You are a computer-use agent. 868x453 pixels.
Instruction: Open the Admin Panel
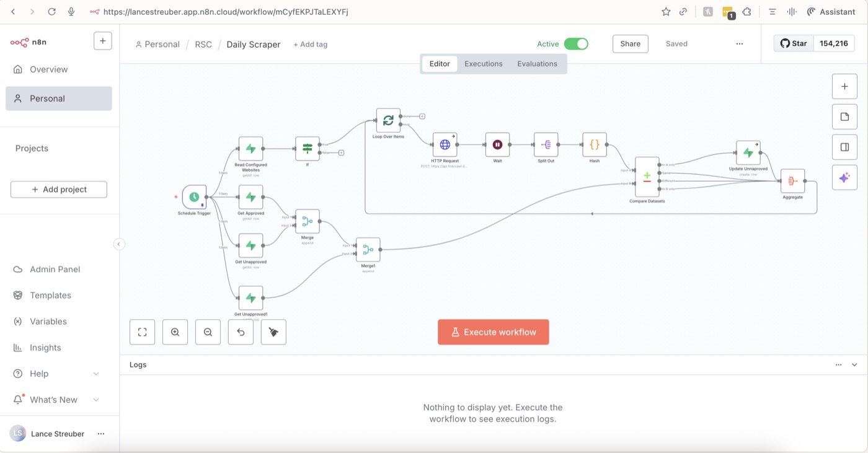[x=59, y=269]
